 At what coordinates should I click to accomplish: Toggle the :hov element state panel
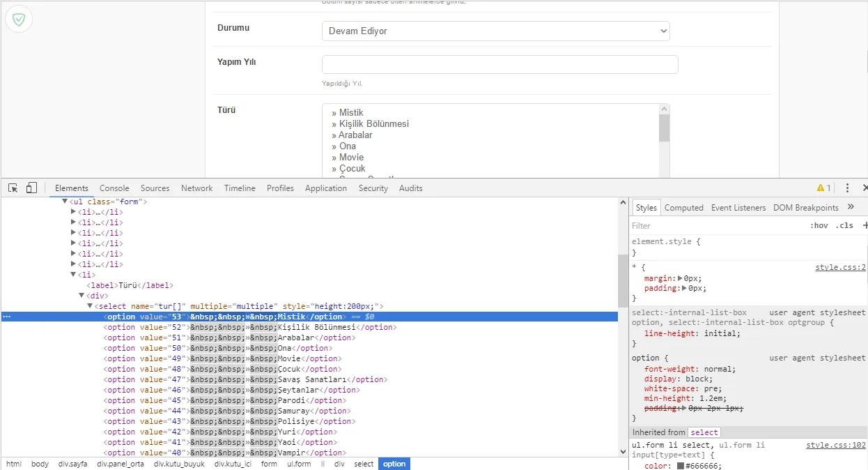[819, 225]
